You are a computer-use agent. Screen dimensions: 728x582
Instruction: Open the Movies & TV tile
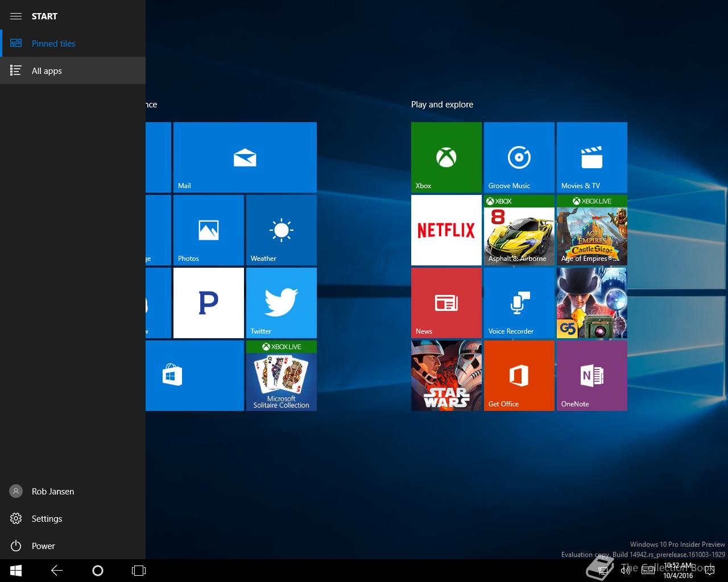click(x=592, y=157)
